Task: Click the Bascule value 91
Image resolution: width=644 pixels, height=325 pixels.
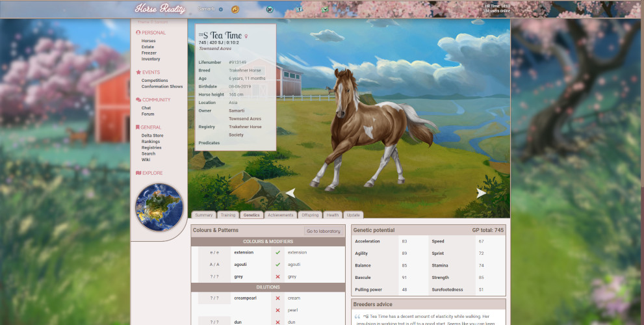Action: tap(405, 278)
